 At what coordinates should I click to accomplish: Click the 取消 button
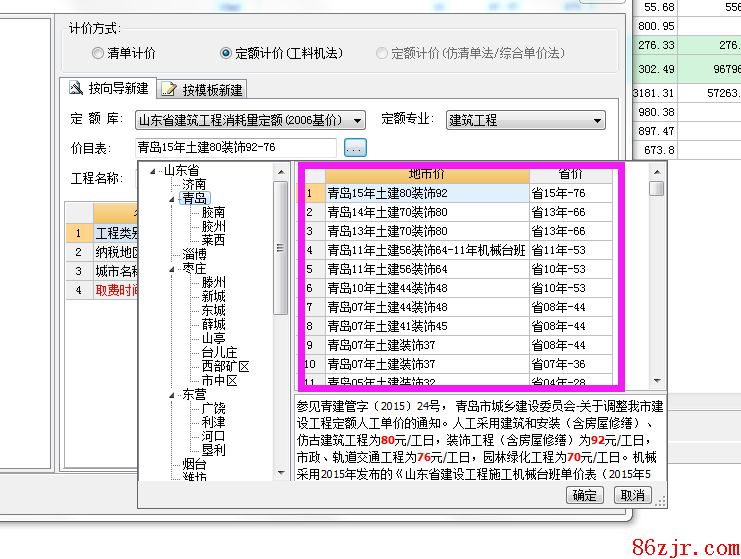click(632, 495)
